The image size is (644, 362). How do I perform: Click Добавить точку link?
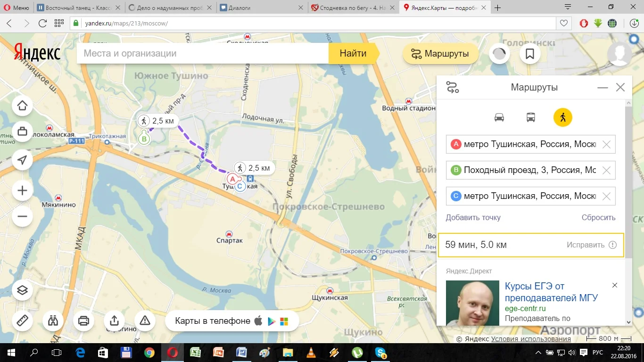[x=473, y=218]
